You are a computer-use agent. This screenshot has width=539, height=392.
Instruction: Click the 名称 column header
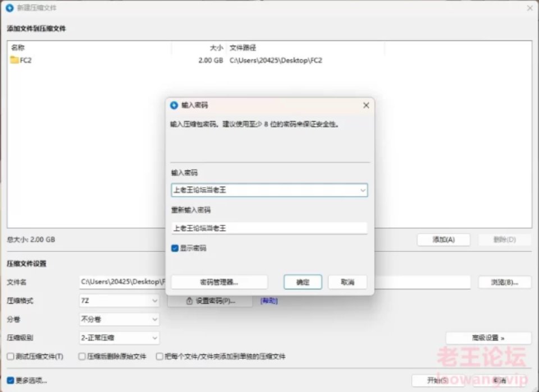point(19,48)
